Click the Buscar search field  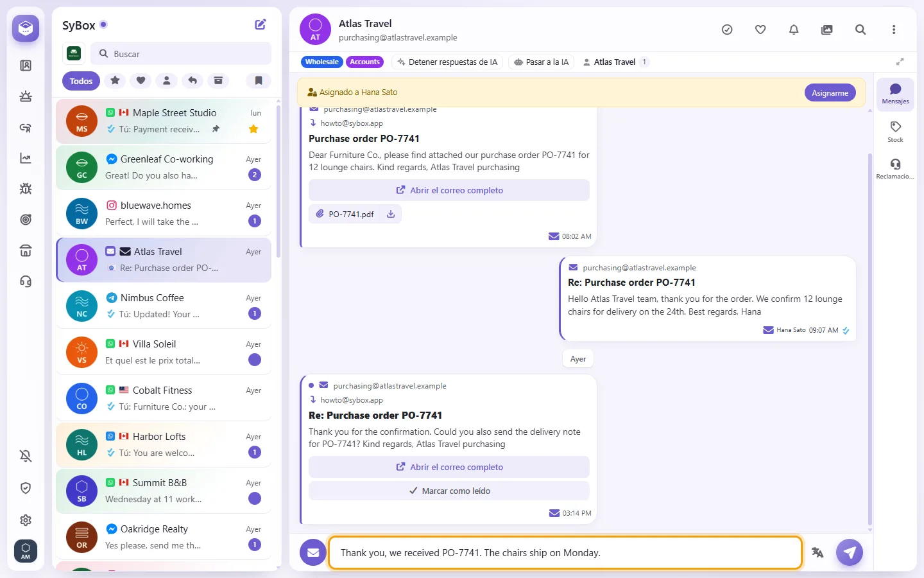pyautogui.click(x=181, y=53)
